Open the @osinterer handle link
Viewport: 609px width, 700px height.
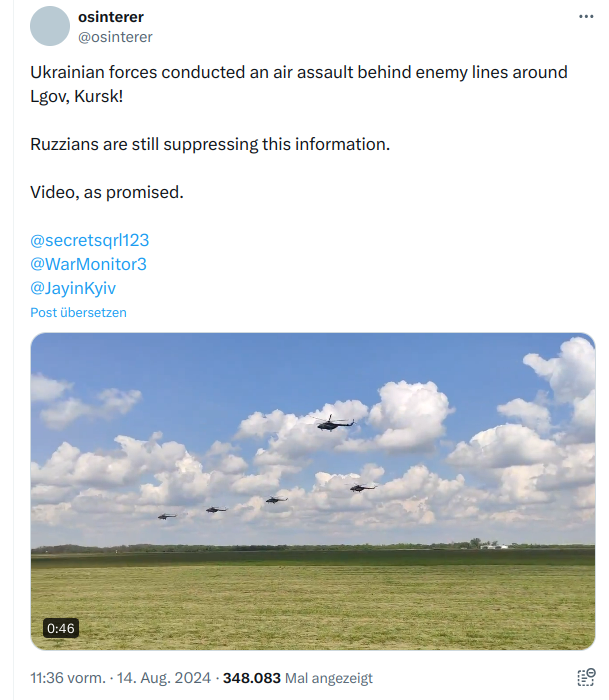115,36
